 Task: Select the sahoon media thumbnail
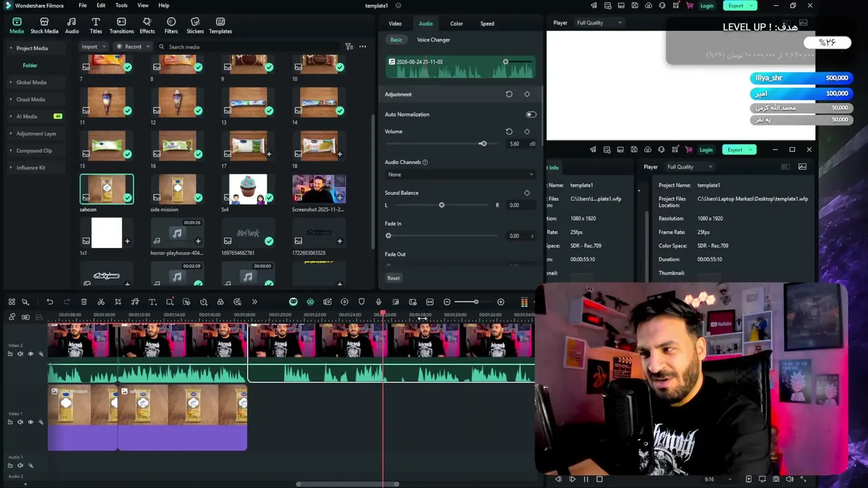pos(106,189)
